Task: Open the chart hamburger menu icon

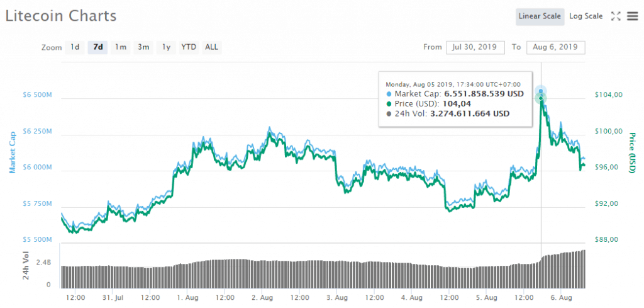Action: 632,16
